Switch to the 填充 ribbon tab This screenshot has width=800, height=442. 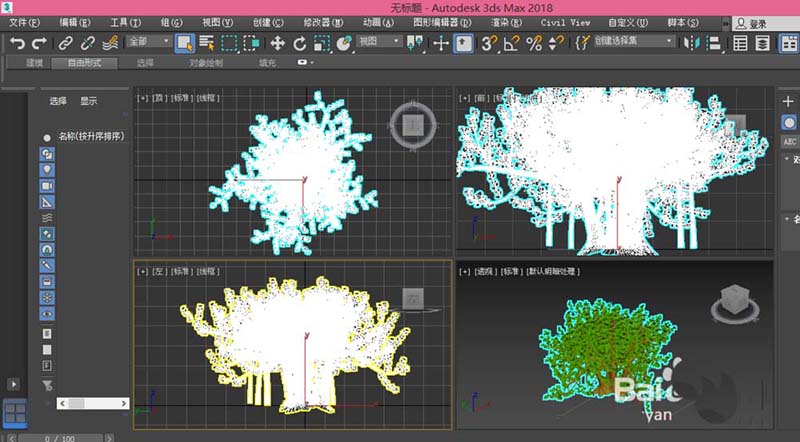click(267, 63)
